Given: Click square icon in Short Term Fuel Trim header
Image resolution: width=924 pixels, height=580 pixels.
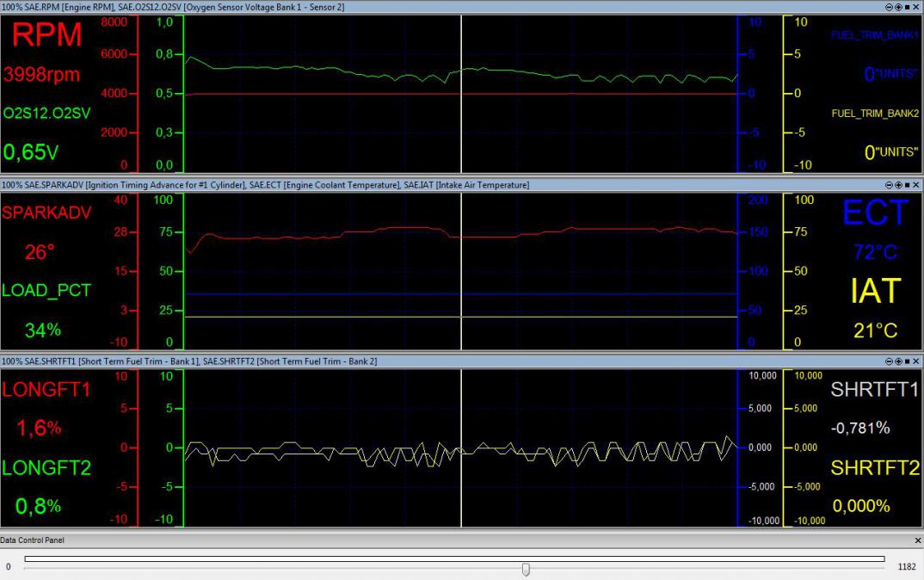Looking at the screenshot, I should [907, 361].
